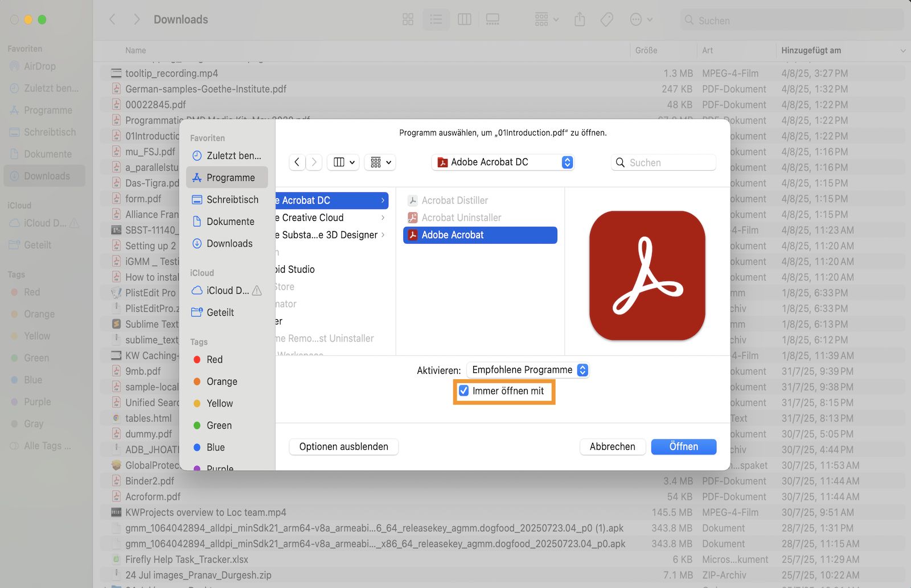
Task: Click the Optionen ausblenden button
Action: [x=343, y=447]
